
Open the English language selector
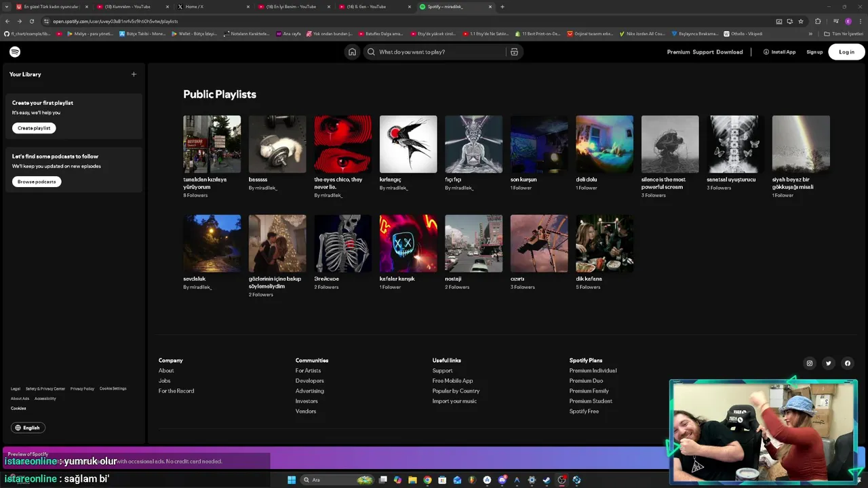(x=28, y=428)
